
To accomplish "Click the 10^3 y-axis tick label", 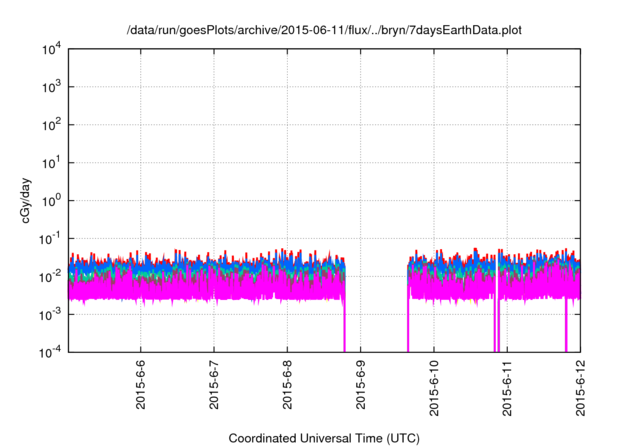I will tap(52, 87).
